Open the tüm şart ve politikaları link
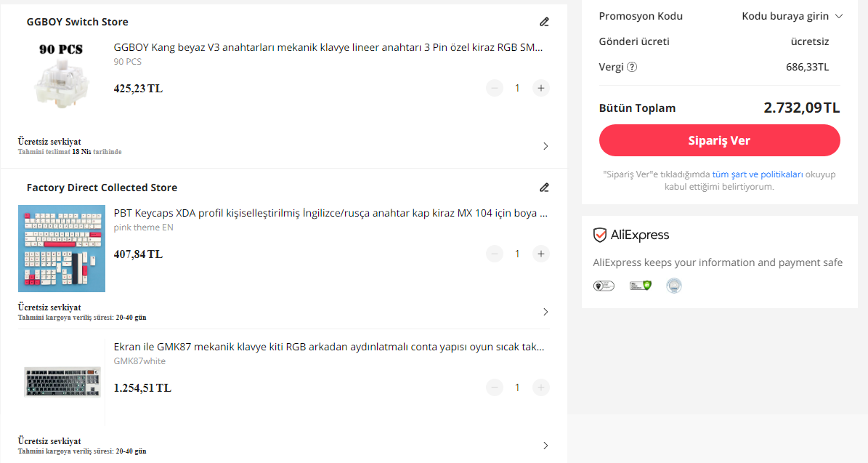This screenshot has height=463, width=868. coord(758,174)
